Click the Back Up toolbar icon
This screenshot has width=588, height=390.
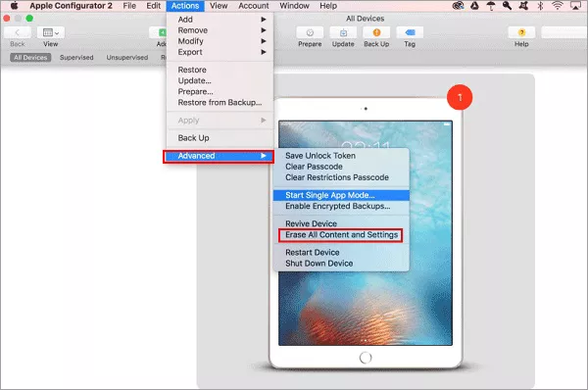pyautogui.click(x=376, y=32)
